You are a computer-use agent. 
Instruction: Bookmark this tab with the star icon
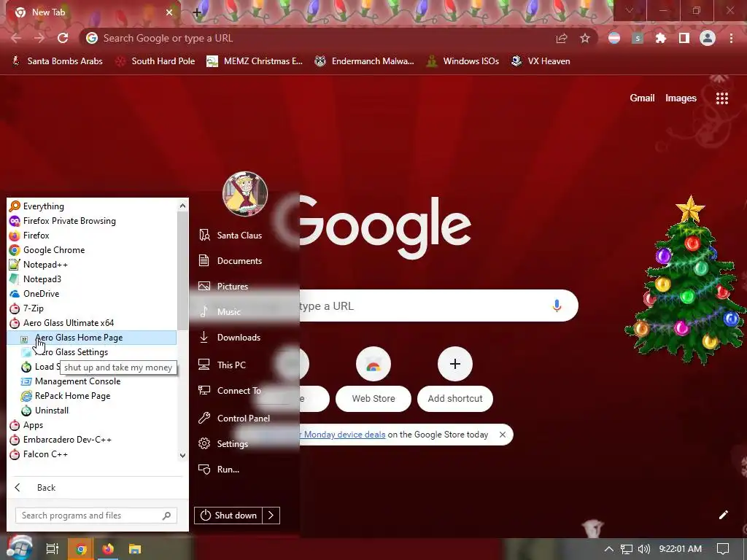click(585, 38)
